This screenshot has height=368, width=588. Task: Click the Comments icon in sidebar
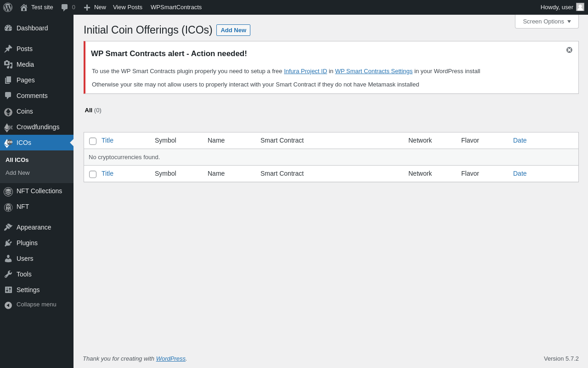coord(8,96)
